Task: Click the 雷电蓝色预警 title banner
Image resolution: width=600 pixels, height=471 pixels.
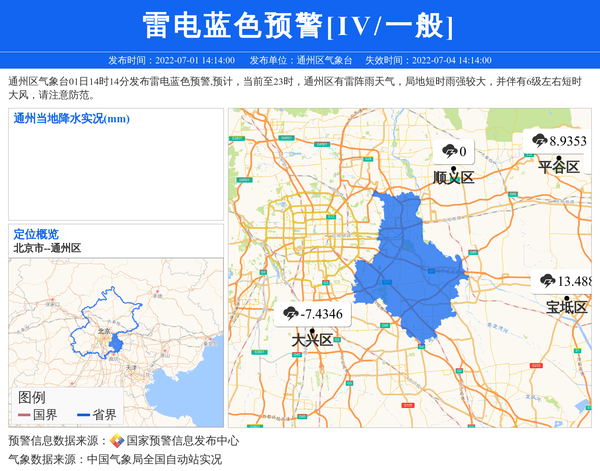Action: click(299, 25)
